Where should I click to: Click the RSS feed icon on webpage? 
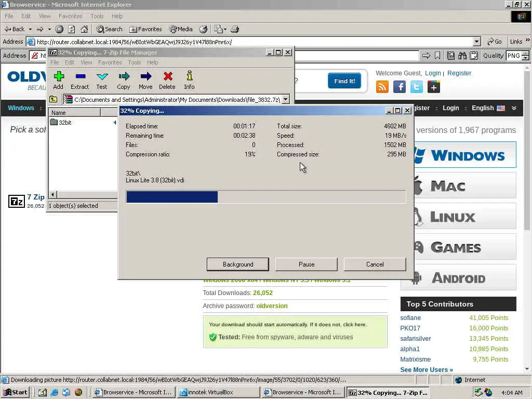[x=382, y=87]
